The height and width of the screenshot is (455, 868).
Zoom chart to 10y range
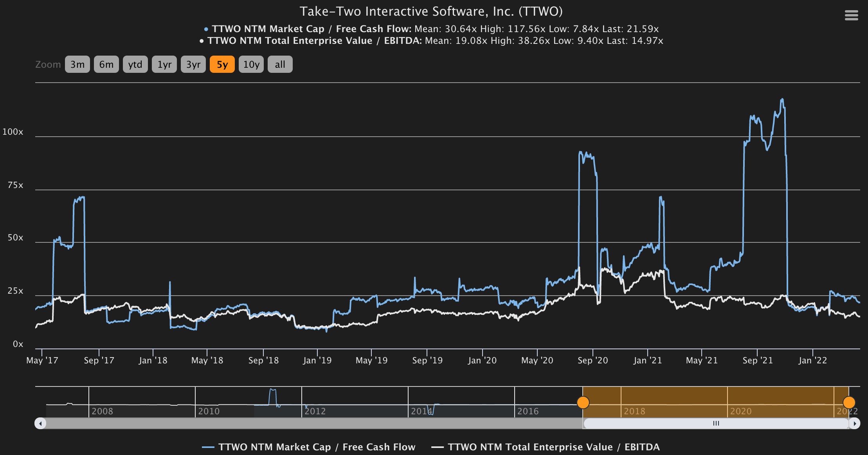(x=251, y=65)
